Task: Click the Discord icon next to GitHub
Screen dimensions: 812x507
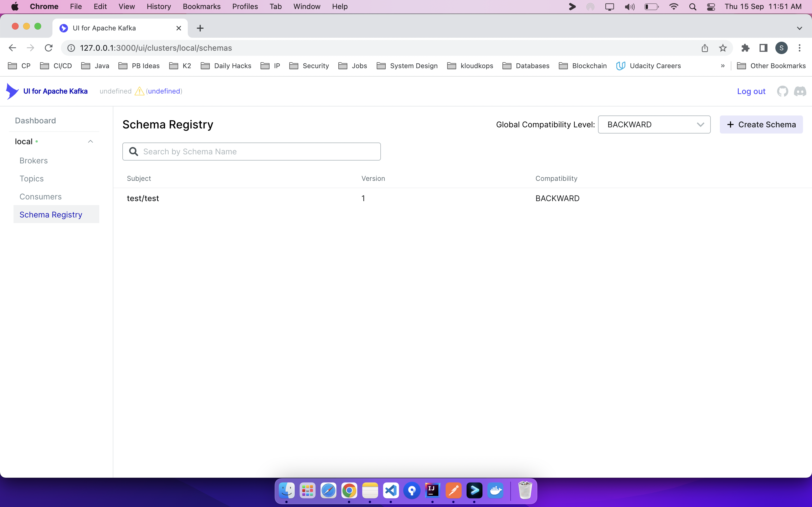Action: click(800, 91)
